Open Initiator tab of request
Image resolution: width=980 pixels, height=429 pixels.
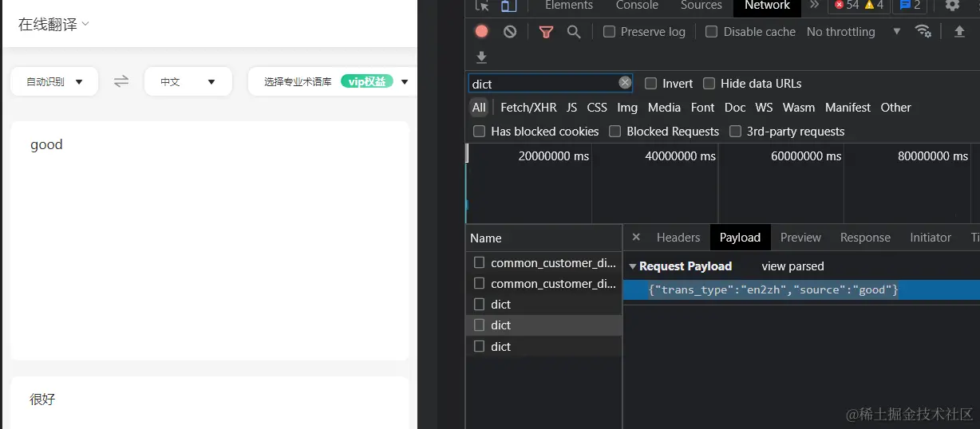point(931,238)
